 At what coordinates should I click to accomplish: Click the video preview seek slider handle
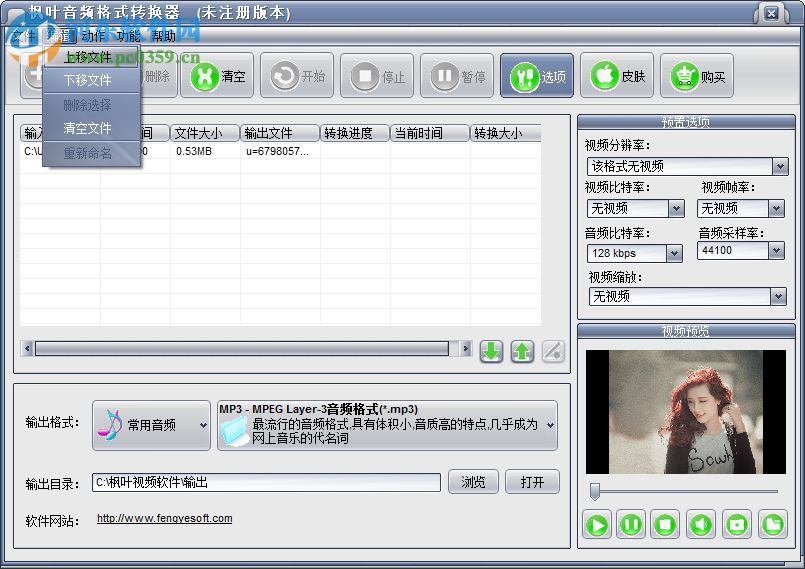click(595, 491)
